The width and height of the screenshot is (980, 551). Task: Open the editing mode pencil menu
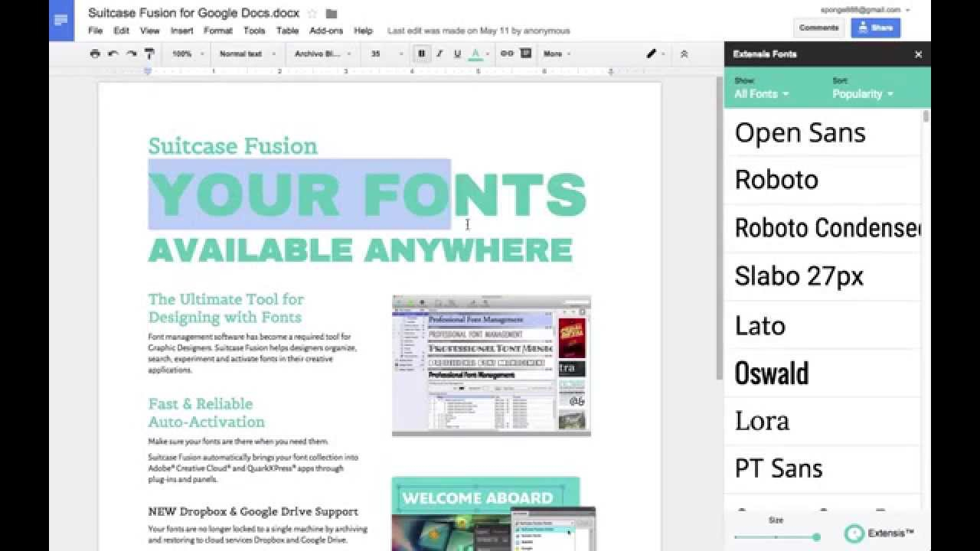click(655, 54)
